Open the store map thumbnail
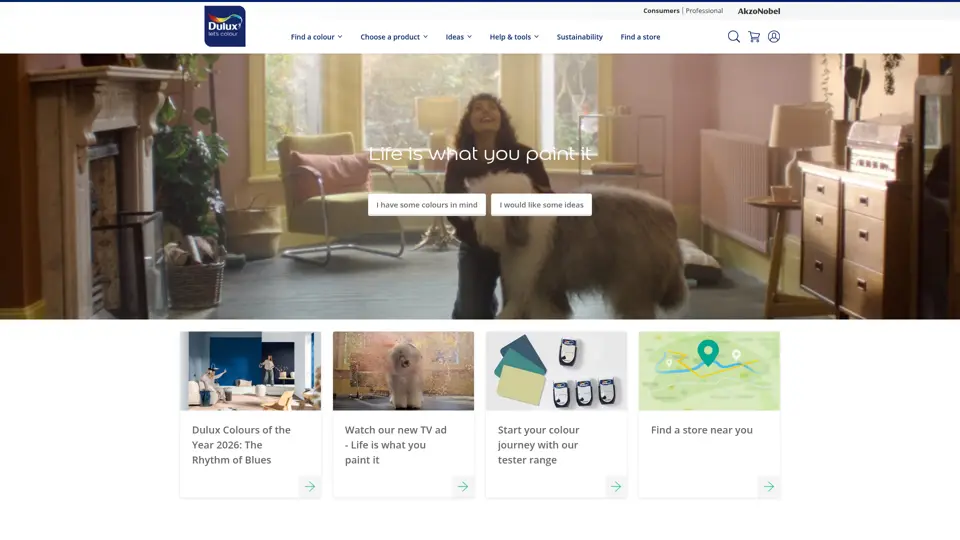960x540 pixels. (x=710, y=371)
